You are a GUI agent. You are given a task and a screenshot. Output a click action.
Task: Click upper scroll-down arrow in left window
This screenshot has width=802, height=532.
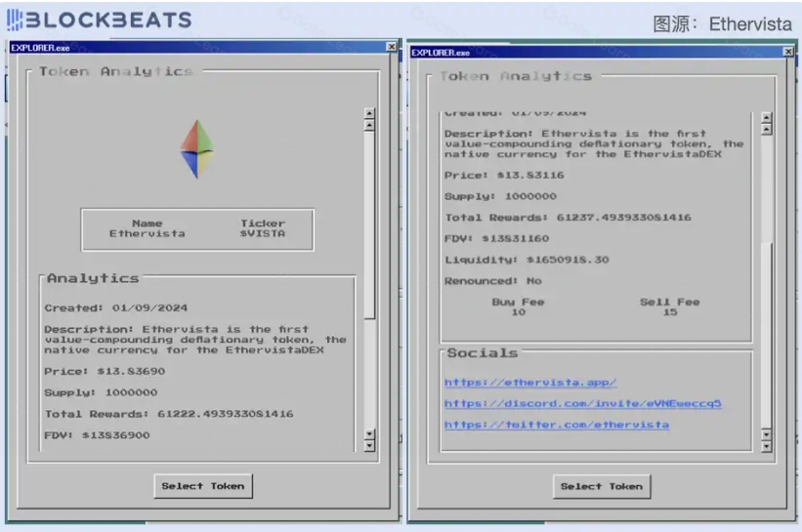pos(369,434)
